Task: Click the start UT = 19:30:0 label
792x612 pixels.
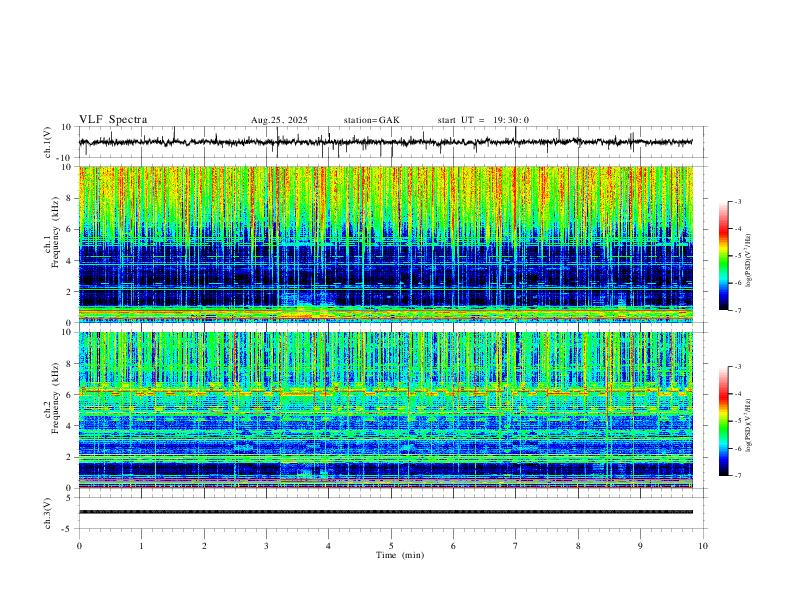Action: [x=483, y=120]
